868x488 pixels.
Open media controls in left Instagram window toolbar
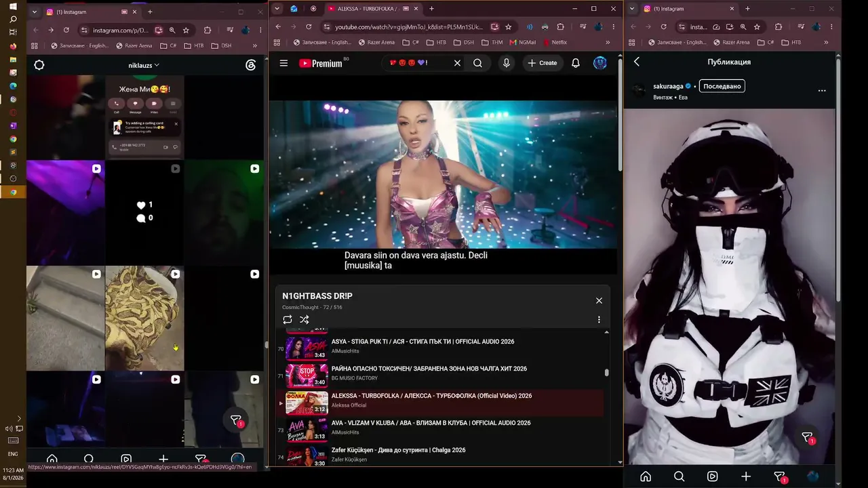(231, 30)
